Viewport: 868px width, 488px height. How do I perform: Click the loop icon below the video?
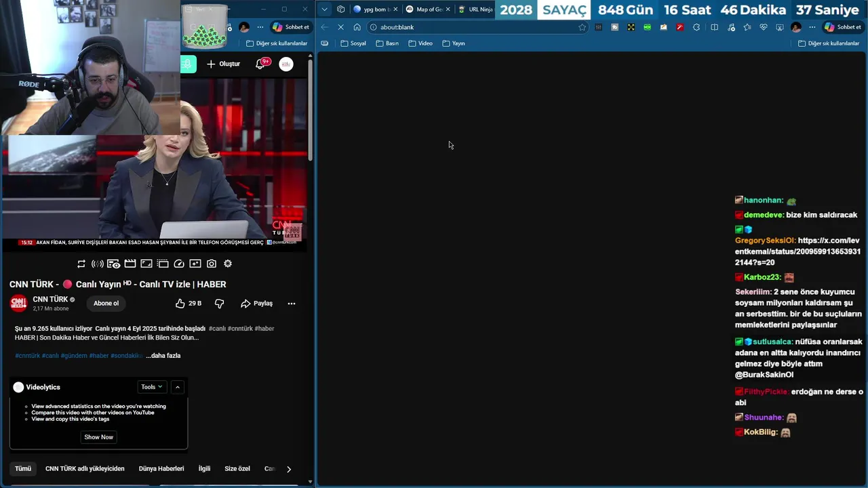tap(81, 264)
